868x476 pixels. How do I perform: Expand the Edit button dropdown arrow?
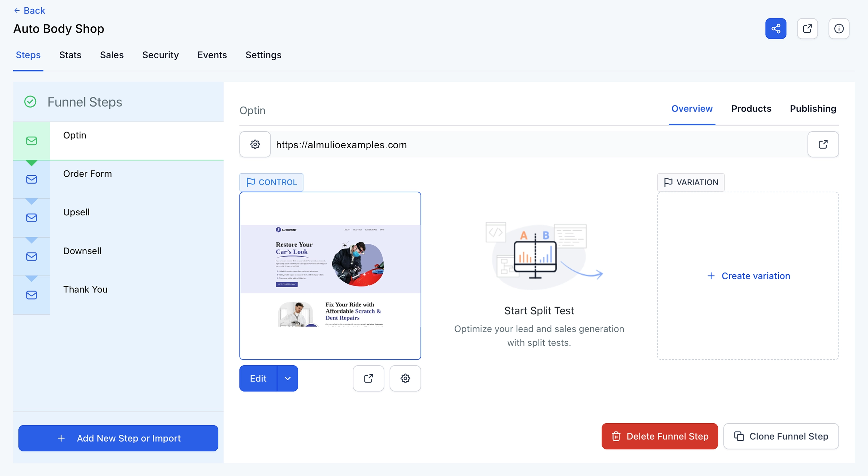[x=287, y=378]
